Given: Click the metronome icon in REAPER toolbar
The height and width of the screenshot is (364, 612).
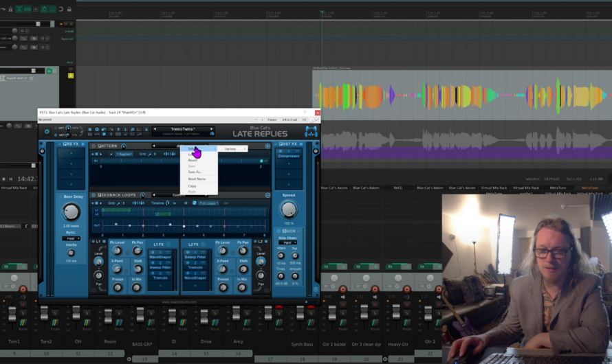Looking at the screenshot, I should click(x=10, y=9).
